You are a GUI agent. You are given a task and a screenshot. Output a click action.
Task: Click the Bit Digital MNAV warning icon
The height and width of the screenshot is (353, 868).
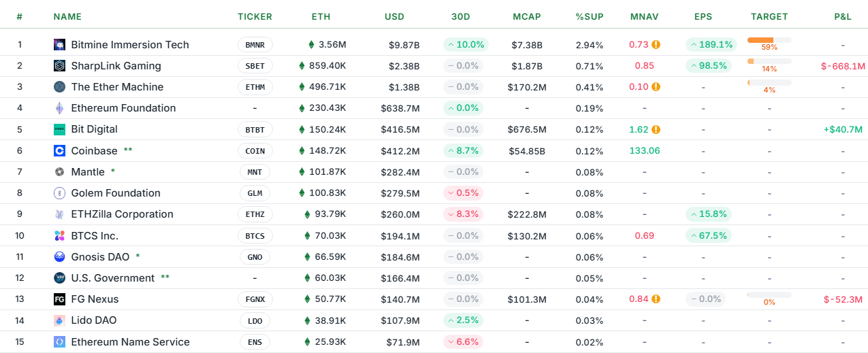[656, 129]
